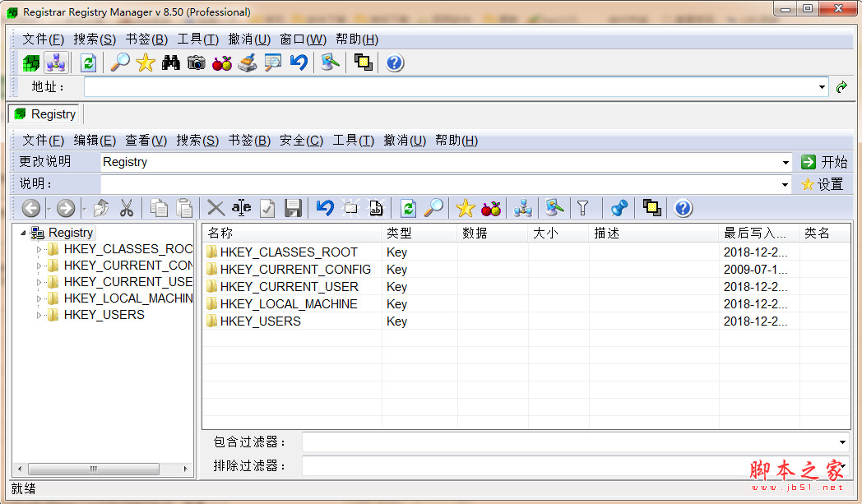862x504 pixels.
Task: Go back with the left arrow button
Action: [x=31, y=208]
